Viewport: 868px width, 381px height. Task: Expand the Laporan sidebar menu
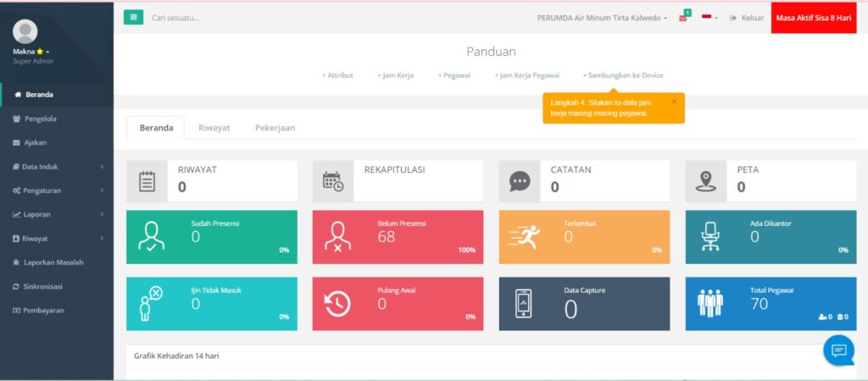(x=57, y=214)
